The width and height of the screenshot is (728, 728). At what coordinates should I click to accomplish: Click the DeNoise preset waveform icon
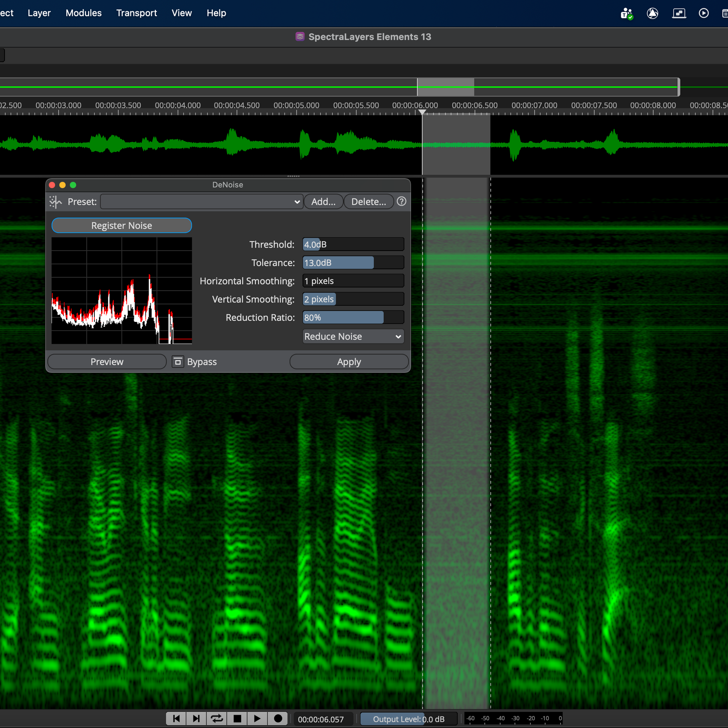coord(55,202)
